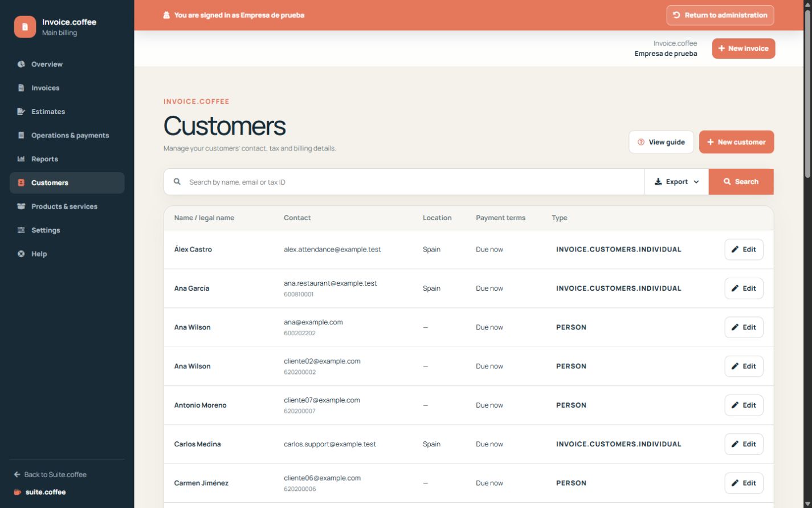The image size is (812, 508).
Task: Click the New customer button
Action: coord(736,142)
